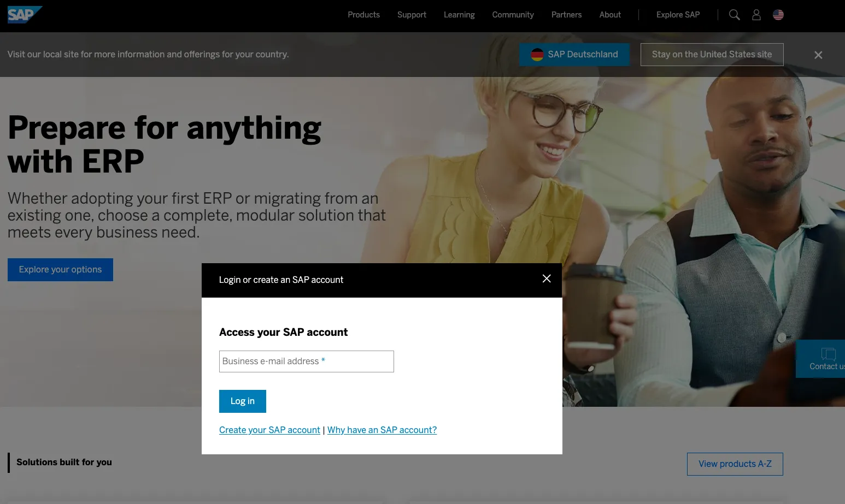Choose Stay on the United States site
Image resolution: width=845 pixels, height=504 pixels.
712,55
